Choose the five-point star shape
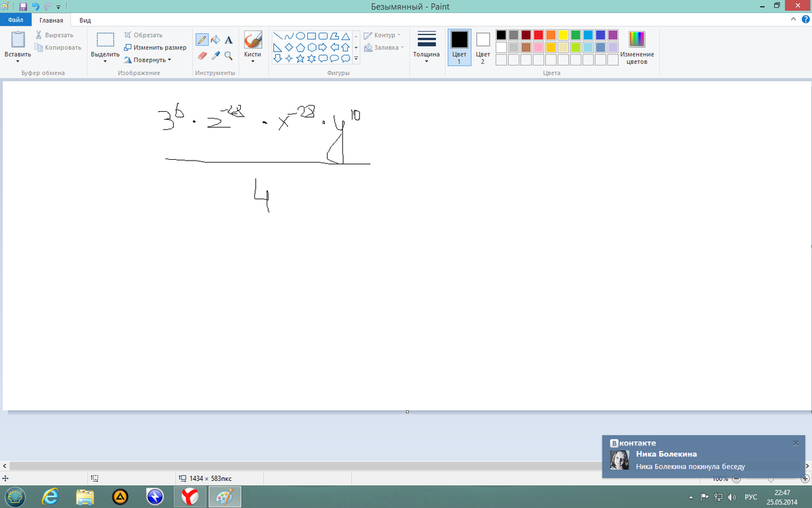This screenshot has width=812, height=508. click(300, 59)
